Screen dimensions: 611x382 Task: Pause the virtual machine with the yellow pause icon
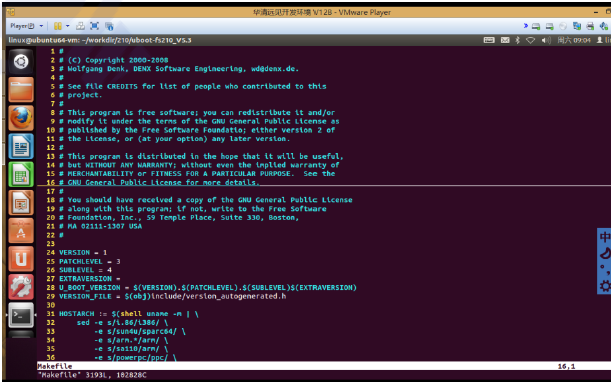[x=58, y=26]
